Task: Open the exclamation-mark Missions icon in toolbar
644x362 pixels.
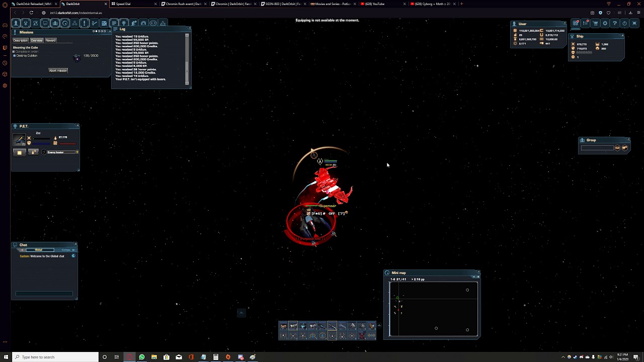Action: [85, 23]
